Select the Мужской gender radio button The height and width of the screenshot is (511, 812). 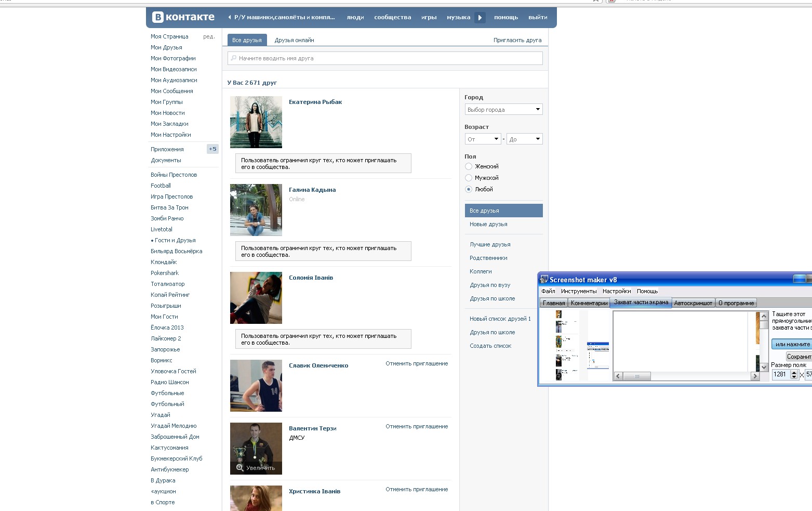[469, 178]
